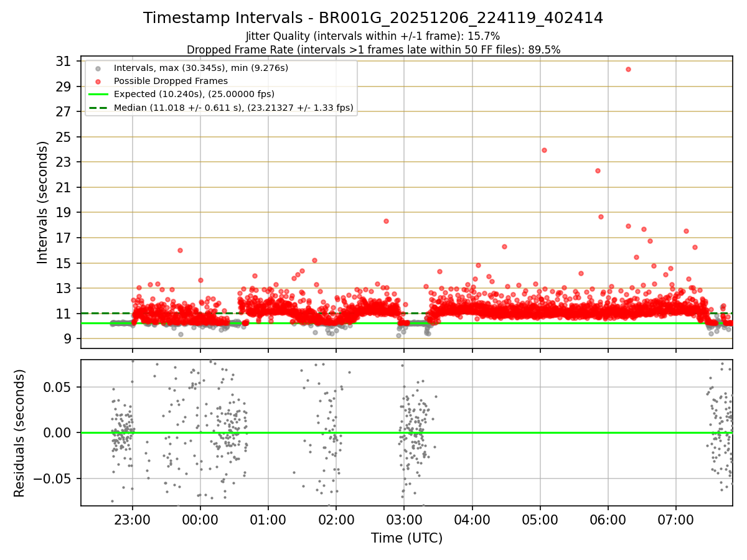
Task: Select legend text 'Possible Dropped Frames'
Action: (171, 81)
